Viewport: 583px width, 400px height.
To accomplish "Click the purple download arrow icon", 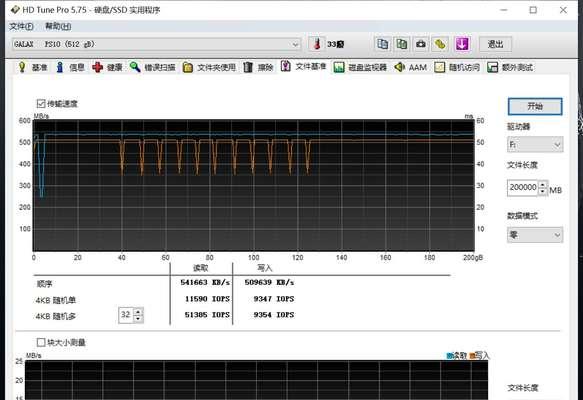I will pyautogui.click(x=462, y=44).
